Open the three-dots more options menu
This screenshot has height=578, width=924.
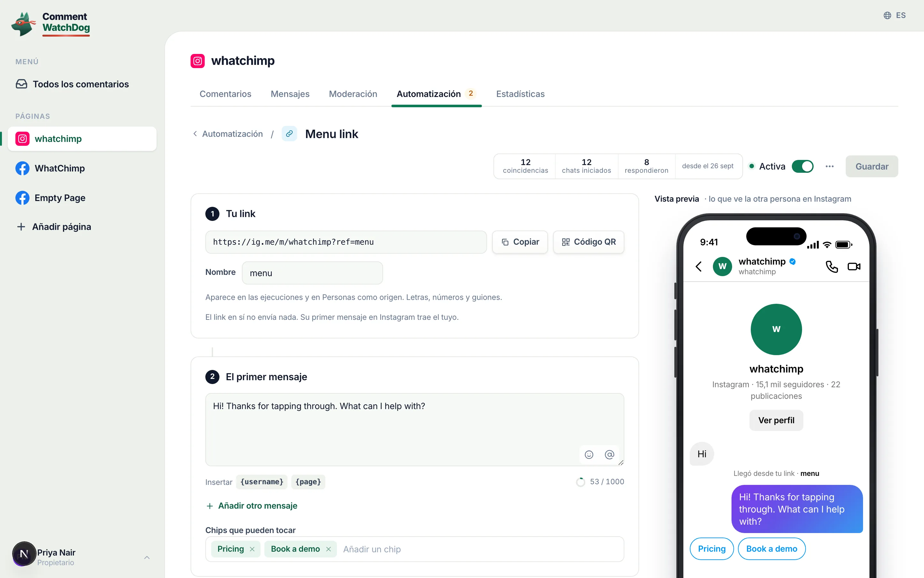tap(829, 166)
